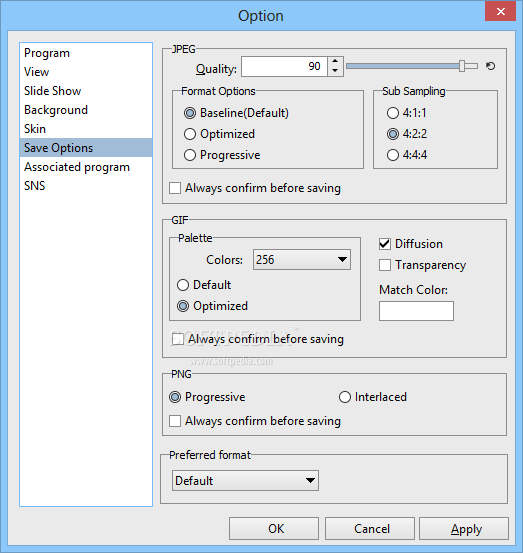
Task: Open the Background settings page
Action: 86,110
